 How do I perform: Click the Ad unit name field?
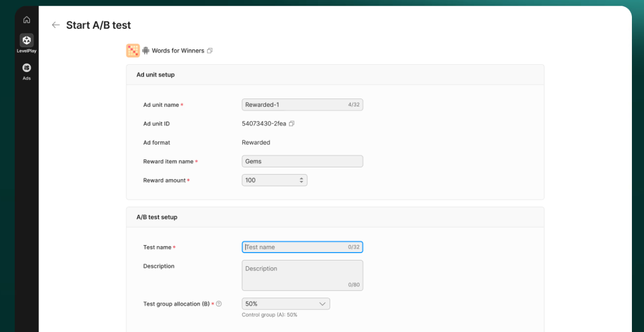(294, 105)
